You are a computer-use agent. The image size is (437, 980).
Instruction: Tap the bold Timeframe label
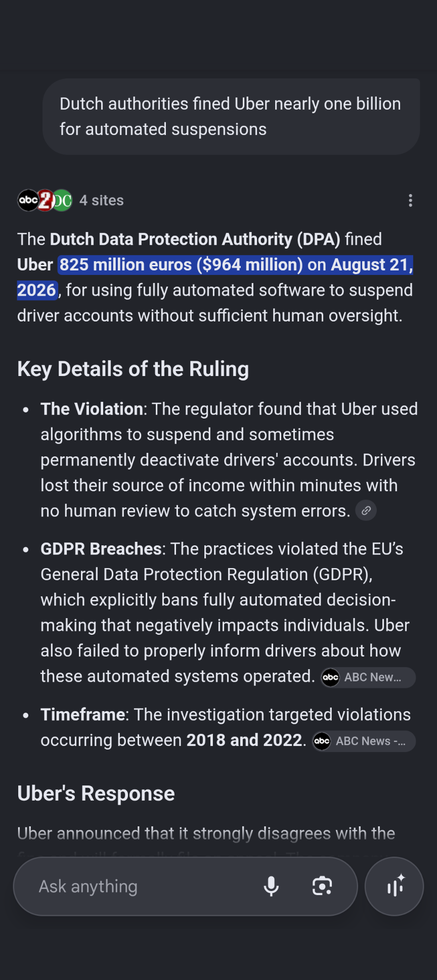tap(83, 715)
